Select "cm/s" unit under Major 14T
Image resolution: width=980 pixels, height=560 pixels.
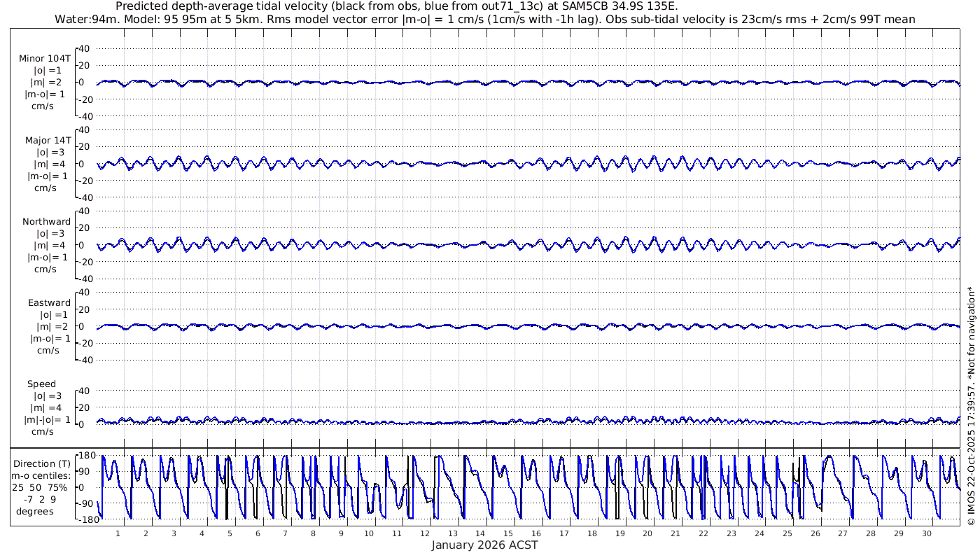[x=46, y=188]
